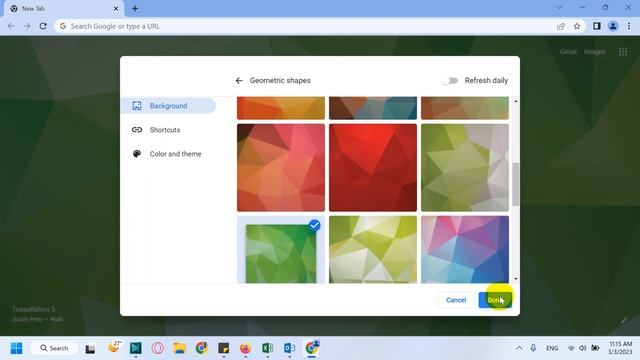This screenshot has height=360, width=640.
Task: Go back from Geometric shapes collection
Action: point(239,81)
